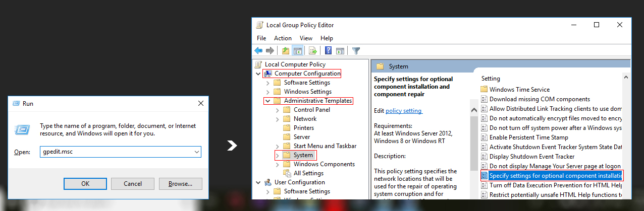Click the Windows Time Service folder icon
The height and width of the screenshot is (211, 644).
tap(485, 90)
